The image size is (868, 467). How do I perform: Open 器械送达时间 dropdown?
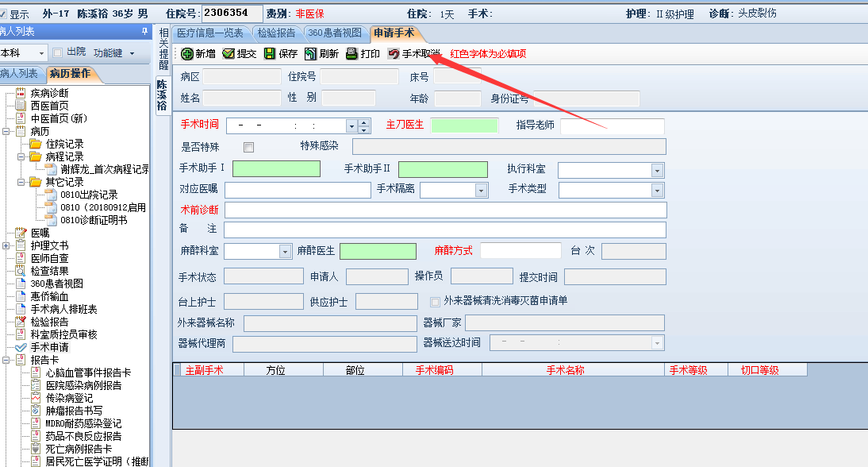(657, 343)
